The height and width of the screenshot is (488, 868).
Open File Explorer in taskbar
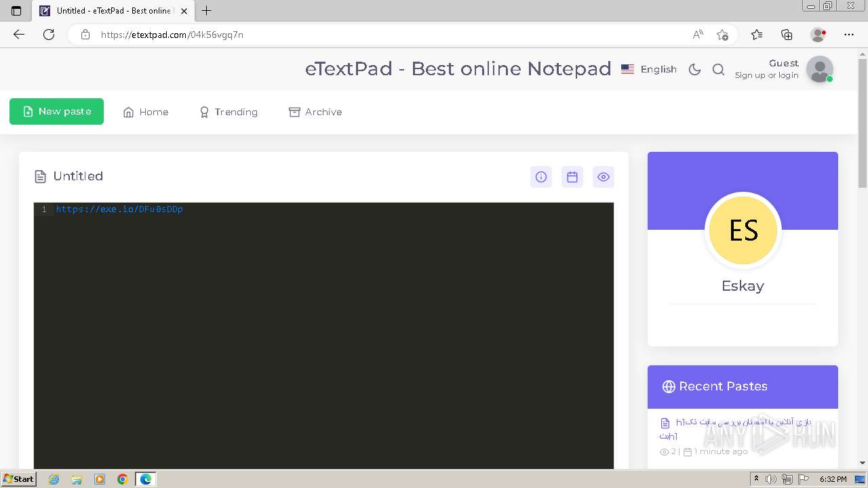click(x=77, y=479)
